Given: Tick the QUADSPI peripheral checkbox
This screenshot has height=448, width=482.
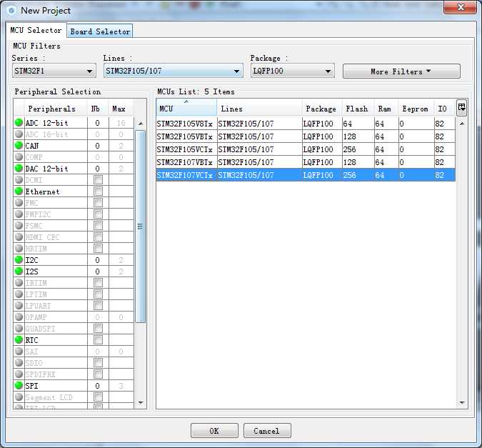Looking at the screenshot, I should pos(98,328).
